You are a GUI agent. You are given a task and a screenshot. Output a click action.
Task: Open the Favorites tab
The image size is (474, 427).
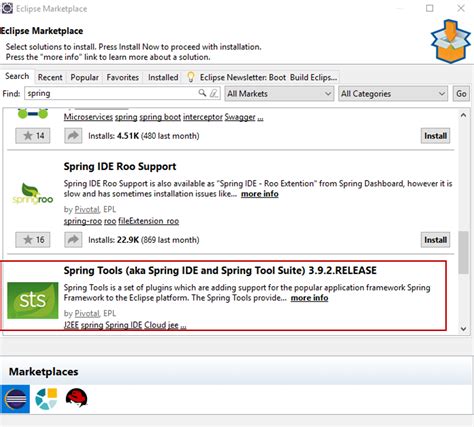point(123,77)
